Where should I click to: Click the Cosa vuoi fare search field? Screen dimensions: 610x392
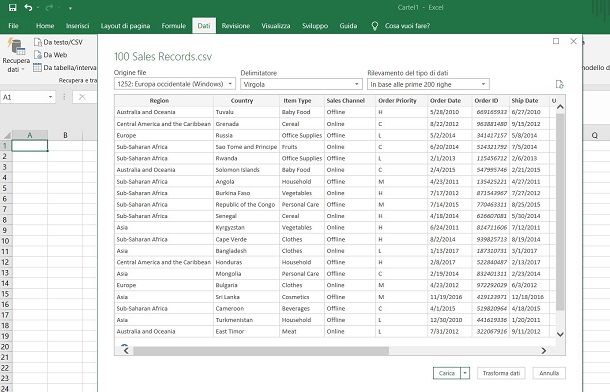tap(407, 26)
